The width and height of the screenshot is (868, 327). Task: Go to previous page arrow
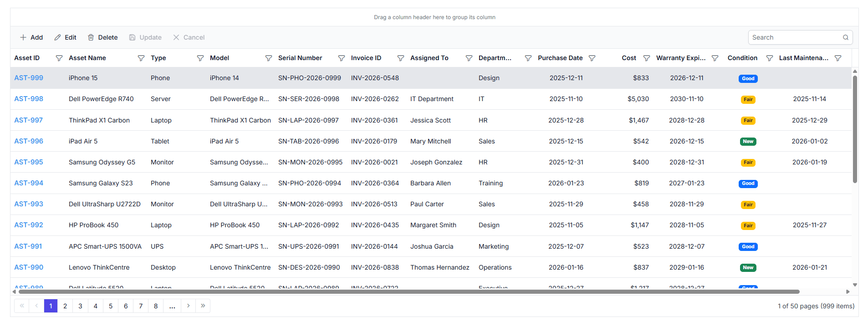pos(36,306)
